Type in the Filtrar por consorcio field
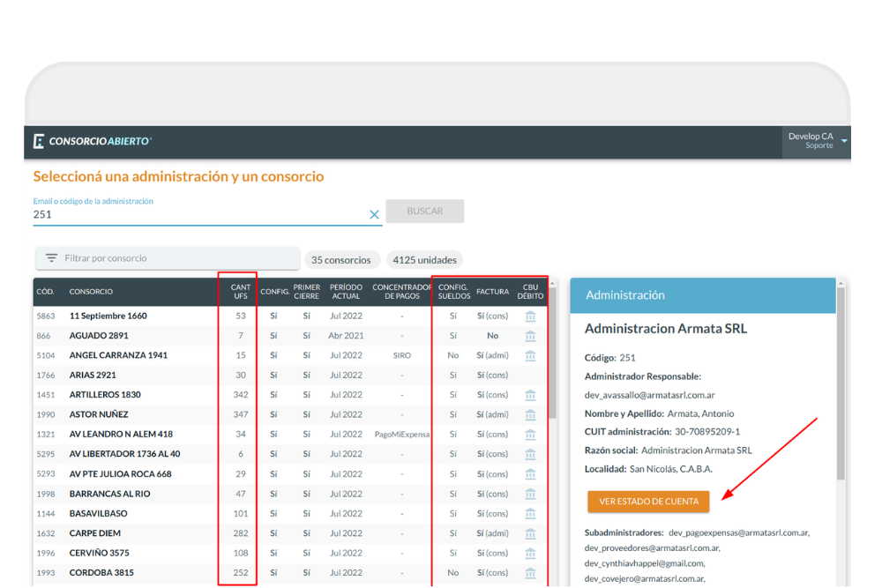 point(176,258)
